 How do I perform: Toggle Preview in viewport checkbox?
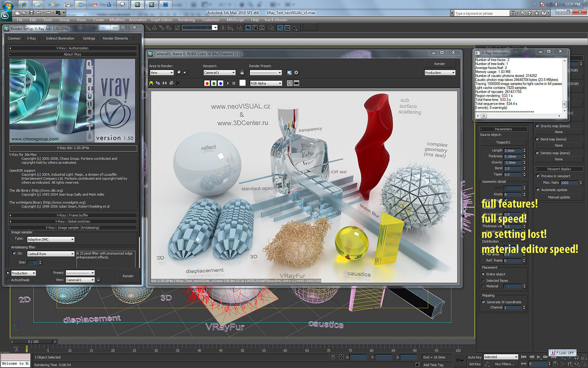538,176
